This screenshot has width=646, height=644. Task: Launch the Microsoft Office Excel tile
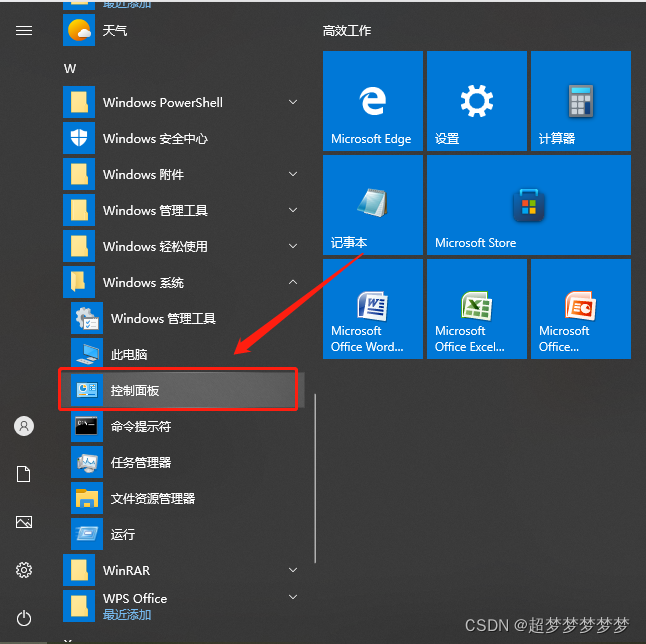477,309
